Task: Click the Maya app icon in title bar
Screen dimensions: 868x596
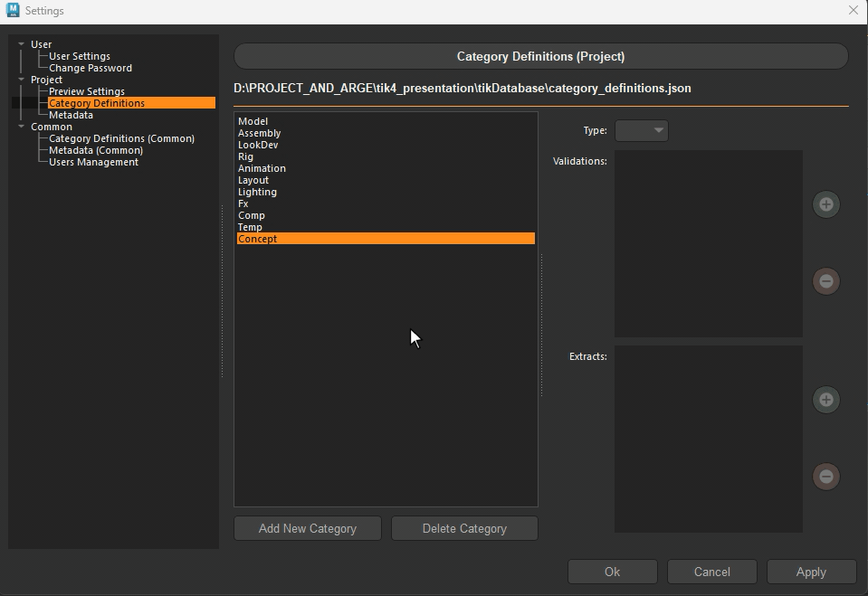Action: [13, 10]
